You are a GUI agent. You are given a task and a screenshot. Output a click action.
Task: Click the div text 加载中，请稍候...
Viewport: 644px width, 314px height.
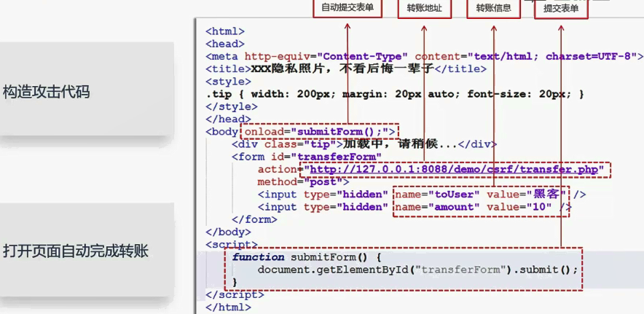pos(401,144)
